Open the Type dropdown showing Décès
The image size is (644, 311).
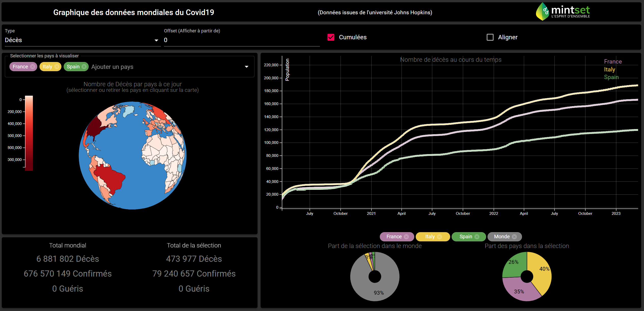coord(82,40)
